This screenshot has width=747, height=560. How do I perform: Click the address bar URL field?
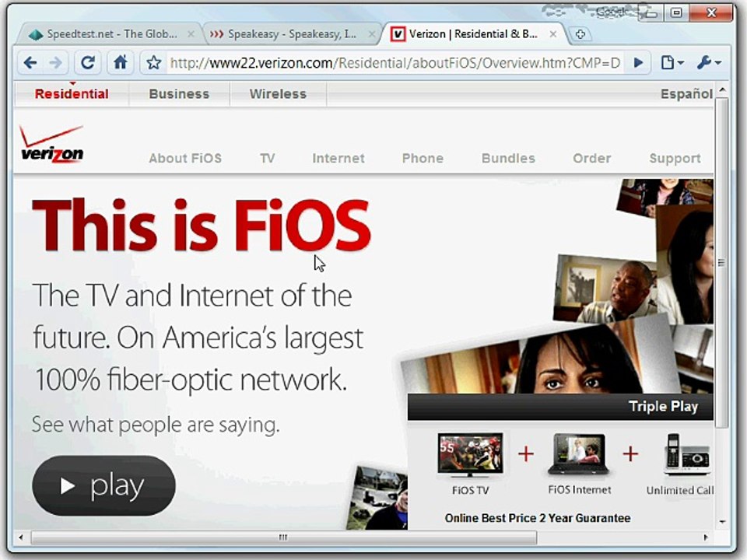[x=395, y=63]
